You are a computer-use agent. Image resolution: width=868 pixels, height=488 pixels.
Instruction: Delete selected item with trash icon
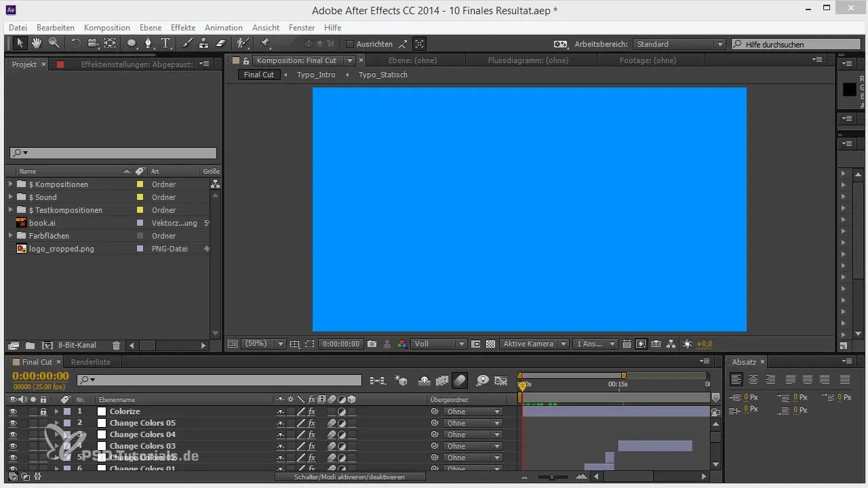pyautogui.click(x=116, y=346)
